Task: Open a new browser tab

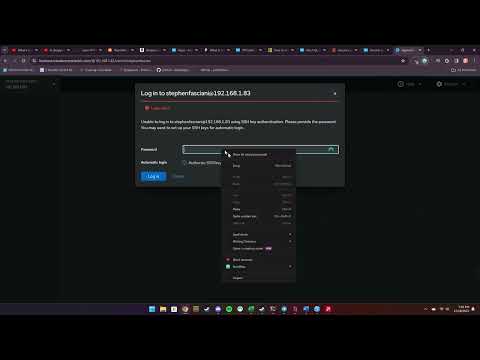Action: 429,50
